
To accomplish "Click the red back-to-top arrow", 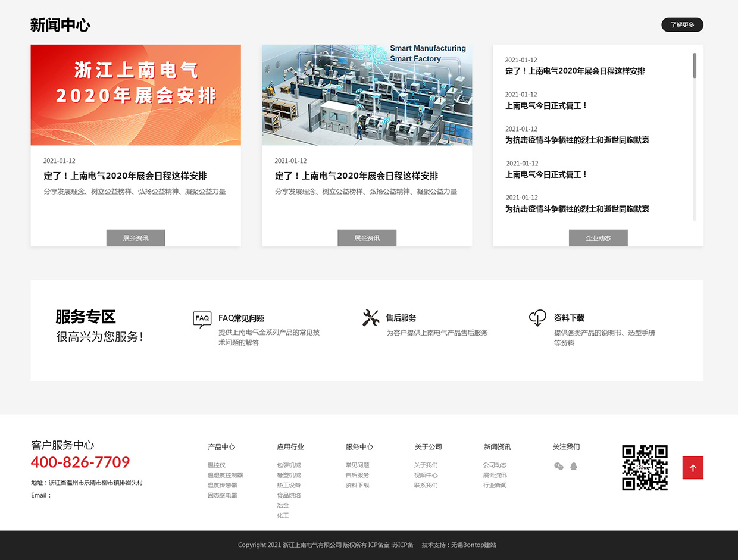I will [x=692, y=468].
